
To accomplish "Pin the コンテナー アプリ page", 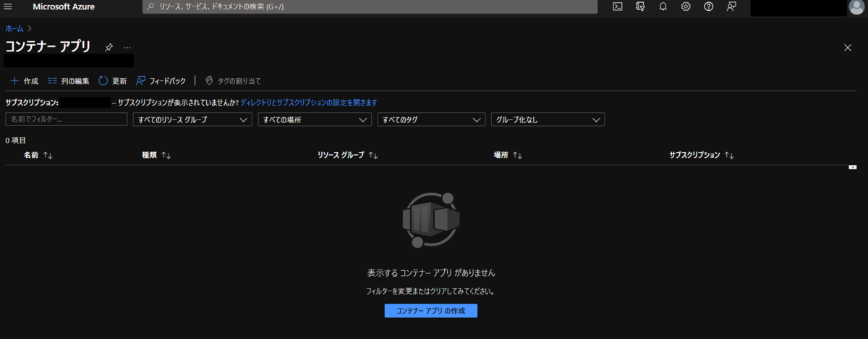I will (109, 47).
